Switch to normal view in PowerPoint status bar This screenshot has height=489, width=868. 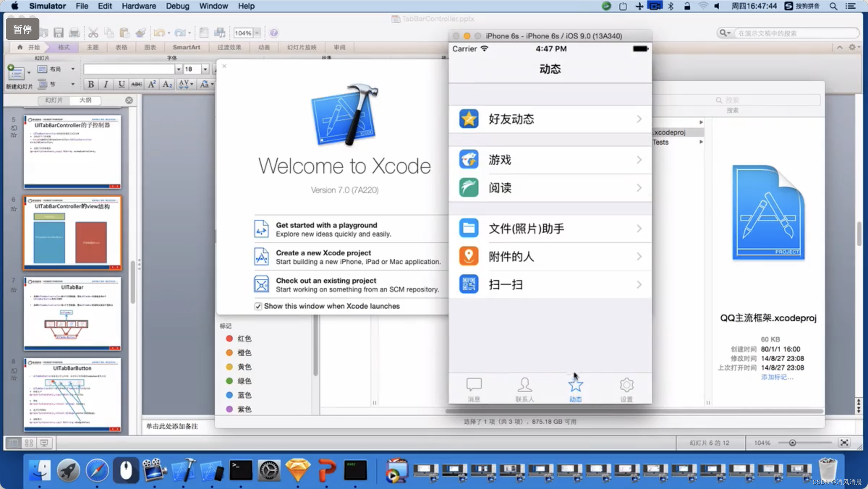click(x=13, y=443)
